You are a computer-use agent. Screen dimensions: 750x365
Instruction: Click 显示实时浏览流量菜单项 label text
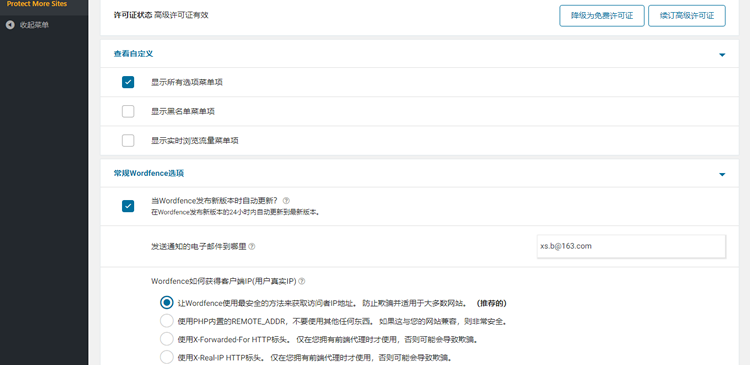[x=195, y=141]
